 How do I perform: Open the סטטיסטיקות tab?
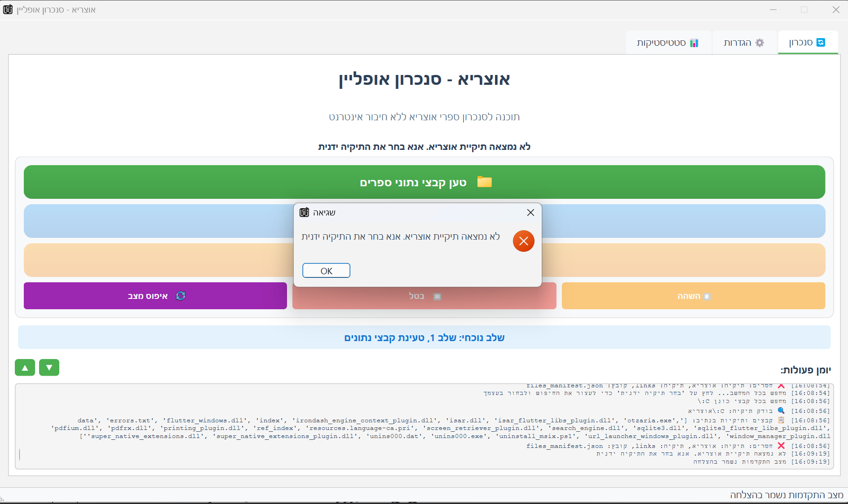pos(668,43)
